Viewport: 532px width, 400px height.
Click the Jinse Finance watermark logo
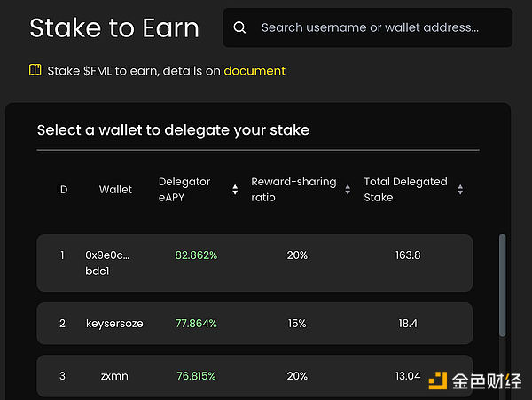[x=475, y=381]
